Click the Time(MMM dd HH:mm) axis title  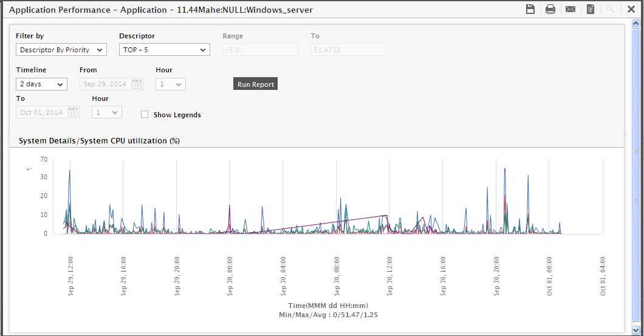328,306
